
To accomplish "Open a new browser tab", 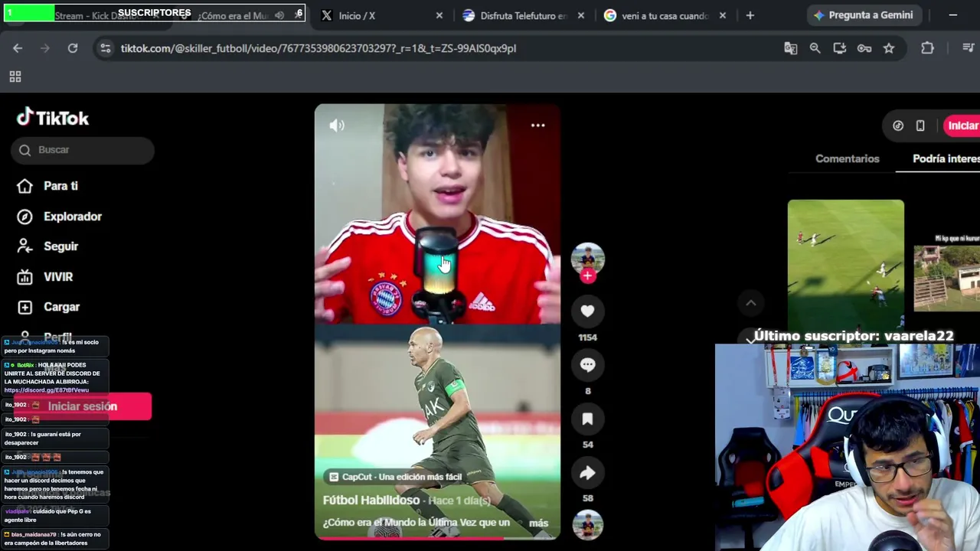I will point(750,15).
